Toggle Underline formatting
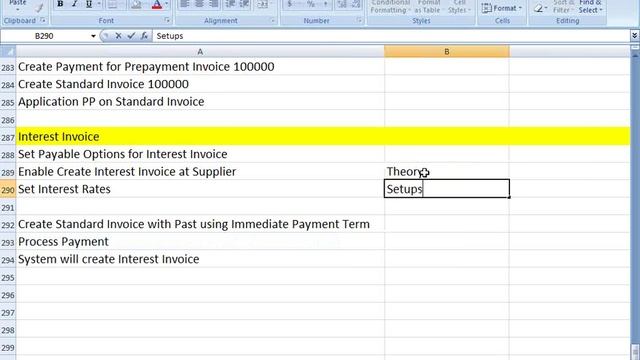 pos(89,4)
